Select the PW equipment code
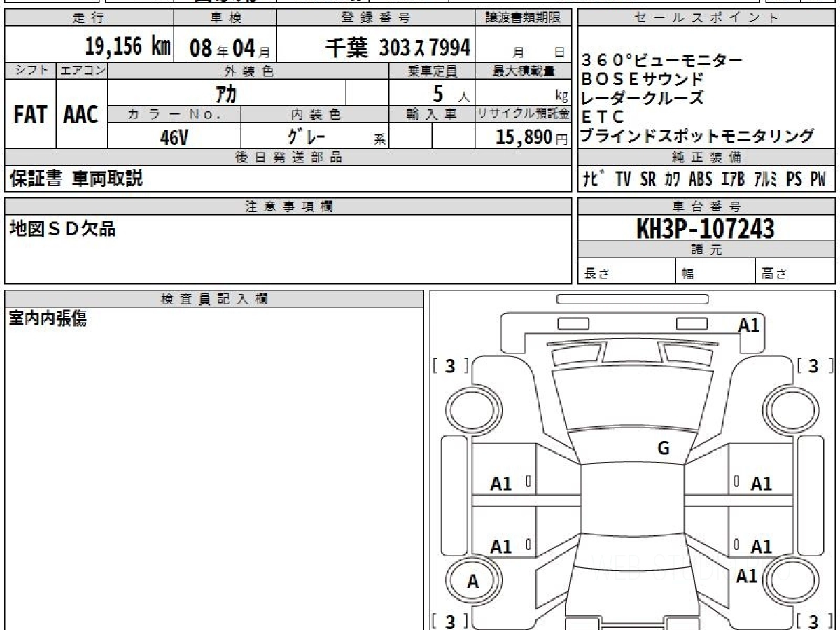Image resolution: width=840 pixels, height=630 pixels. (818, 179)
